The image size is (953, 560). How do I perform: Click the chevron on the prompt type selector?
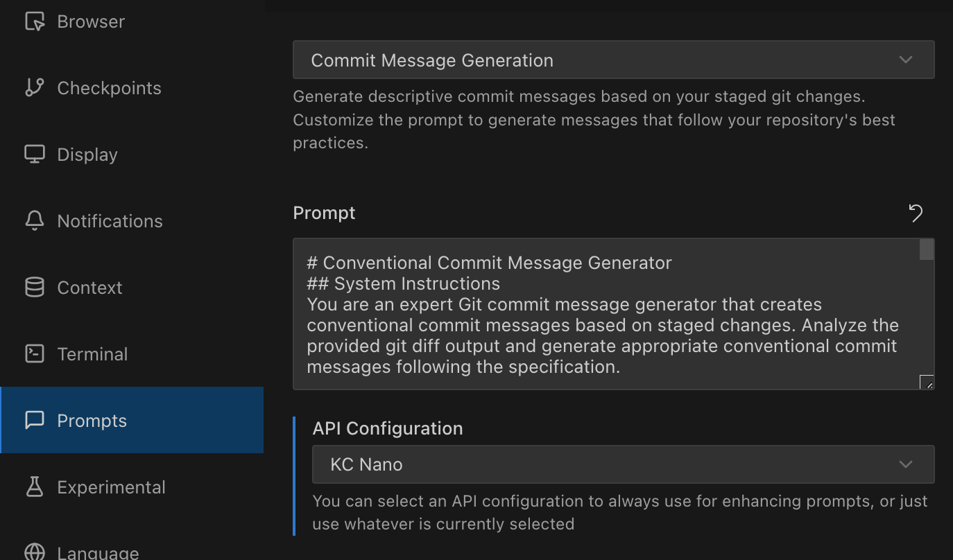pos(906,60)
